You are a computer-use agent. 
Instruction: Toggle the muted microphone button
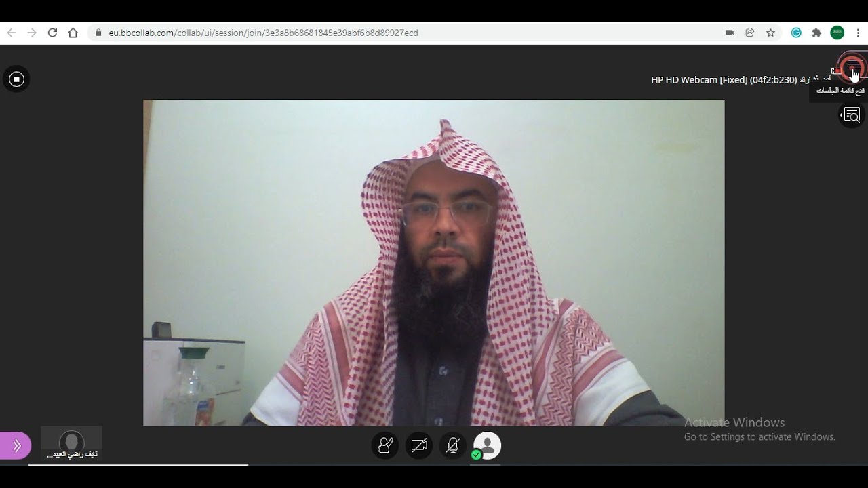coord(453,445)
